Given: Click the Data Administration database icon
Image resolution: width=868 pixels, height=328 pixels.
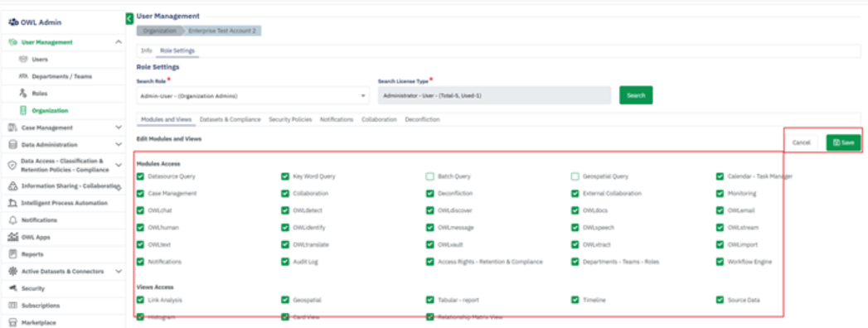Looking at the screenshot, I should click(13, 145).
